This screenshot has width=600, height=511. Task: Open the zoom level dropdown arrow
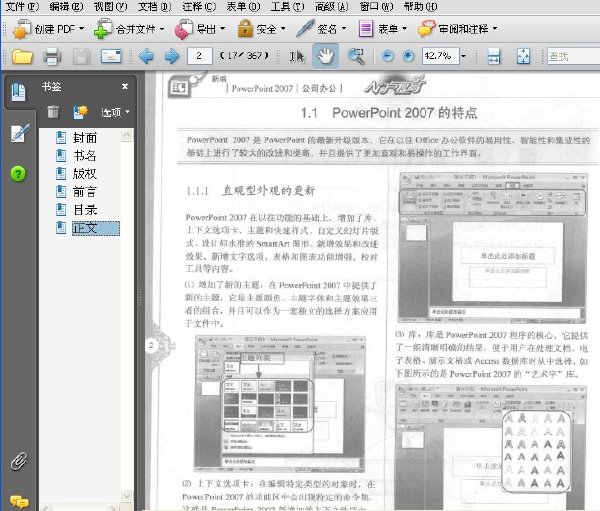coord(463,56)
